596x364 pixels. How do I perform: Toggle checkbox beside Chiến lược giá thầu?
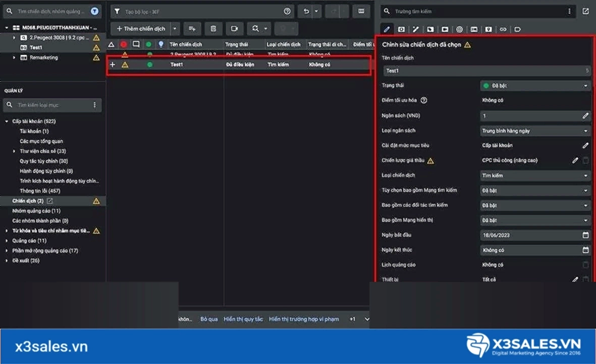pyautogui.click(x=586, y=160)
